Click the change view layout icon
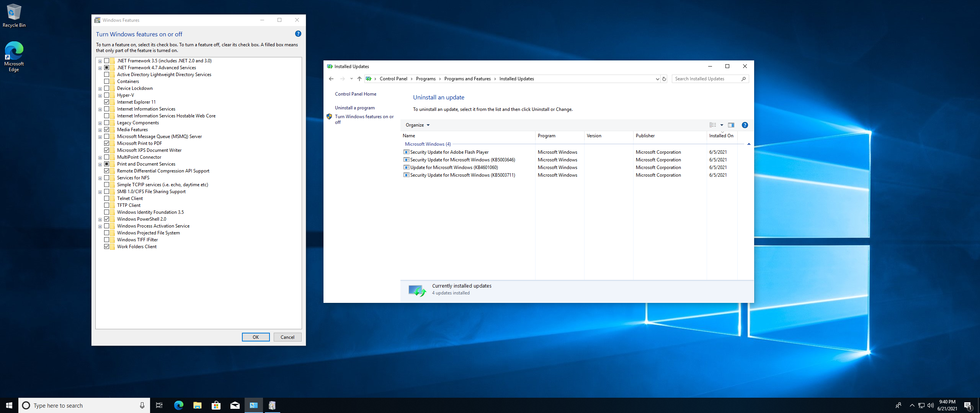 coord(713,125)
